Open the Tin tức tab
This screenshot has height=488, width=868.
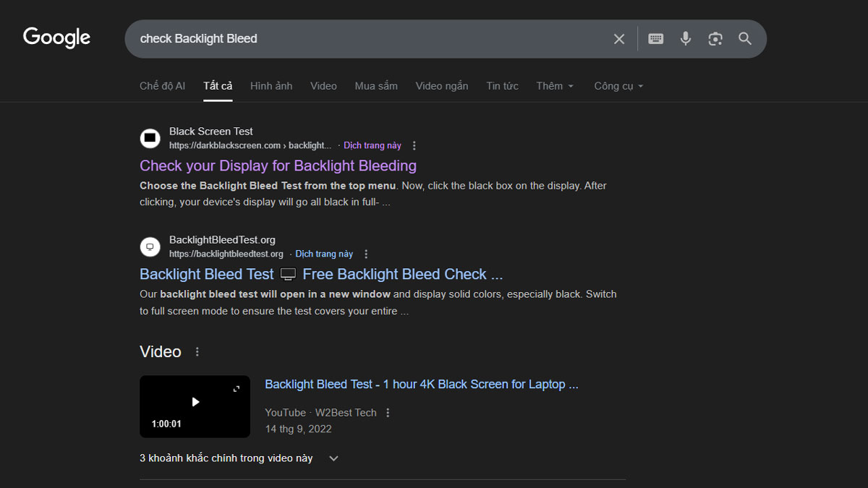pyautogui.click(x=502, y=86)
